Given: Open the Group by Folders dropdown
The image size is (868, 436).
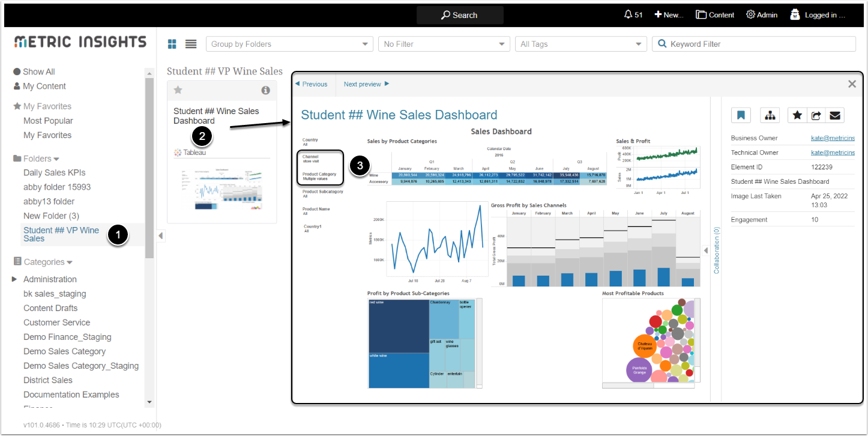Looking at the screenshot, I should click(x=289, y=44).
